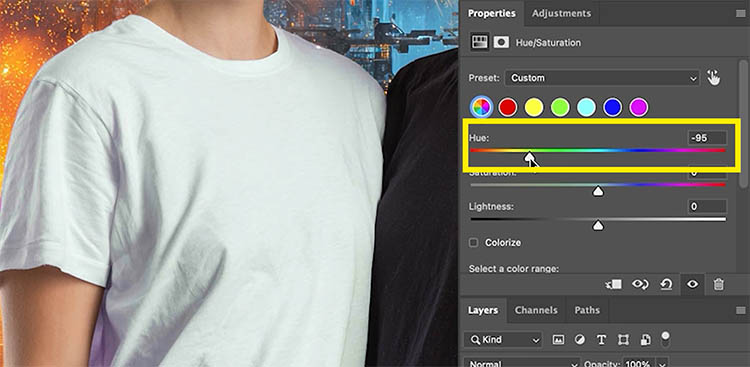The image size is (750, 367).
Task: Toggle the layer filtering on/off switch
Action: coord(665,339)
